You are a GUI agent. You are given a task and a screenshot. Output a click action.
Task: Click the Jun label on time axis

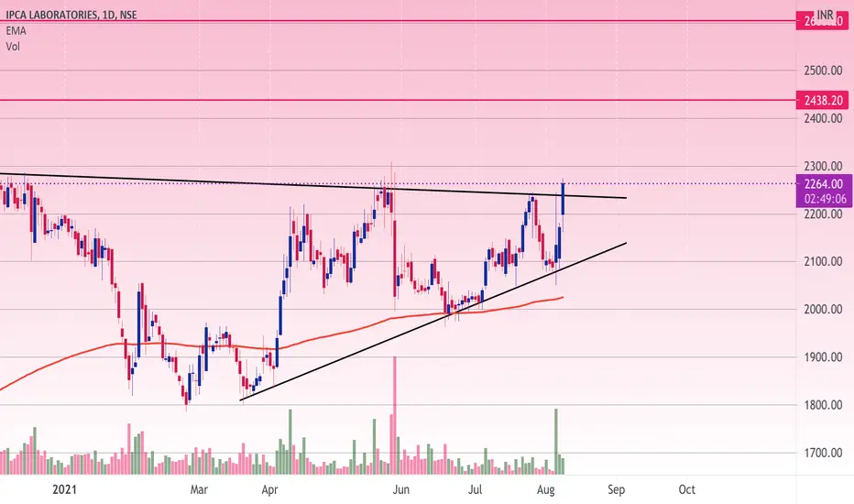point(400,489)
